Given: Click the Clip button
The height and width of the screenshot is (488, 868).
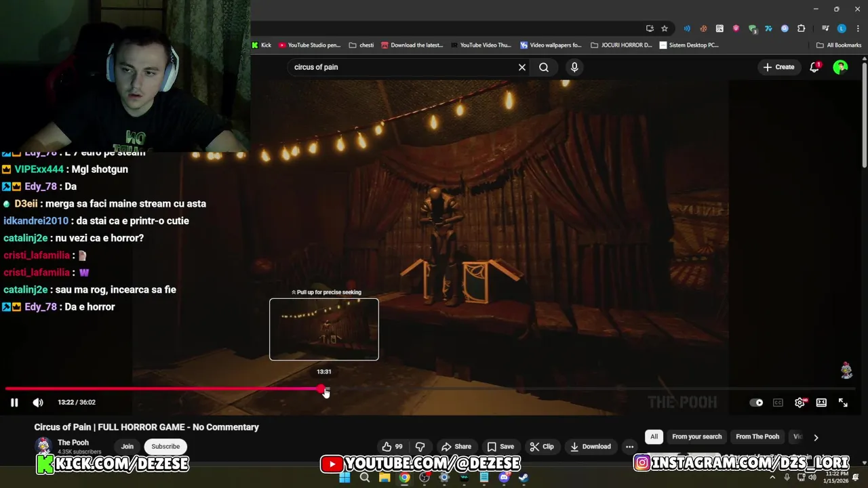Looking at the screenshot, I should coord(542,447).
